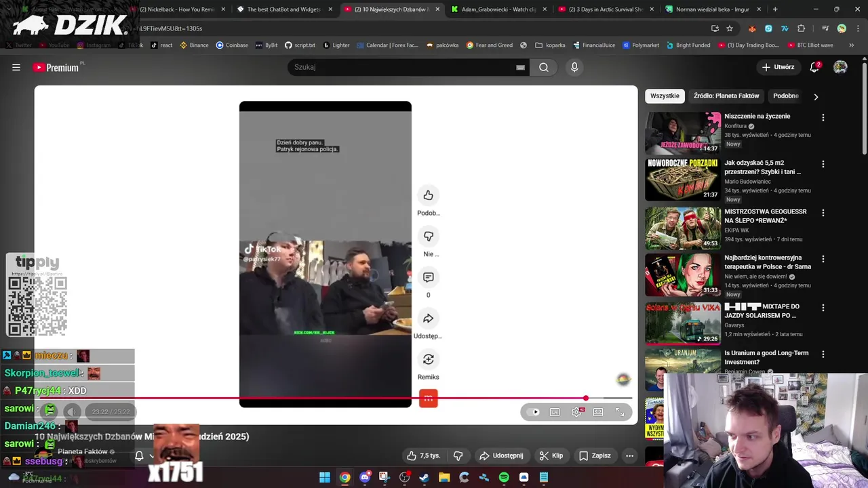Open options menu for Jak odzyskać 5,5 m2
Screen dimensions: 868x488
pyautogui.click(x=823, y=164)
